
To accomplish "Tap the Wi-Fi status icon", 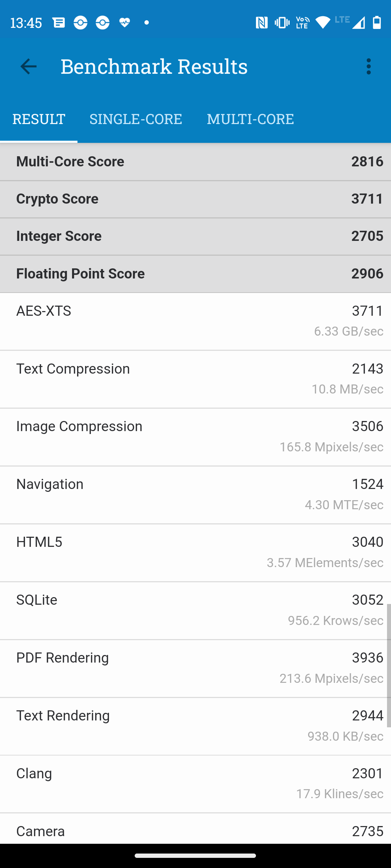I will 323,23.
